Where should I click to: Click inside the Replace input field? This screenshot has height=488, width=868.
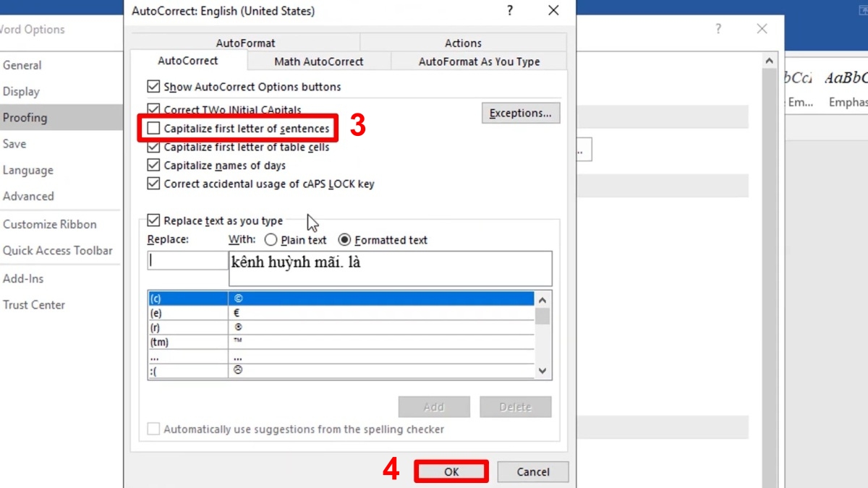pos(186,260)
